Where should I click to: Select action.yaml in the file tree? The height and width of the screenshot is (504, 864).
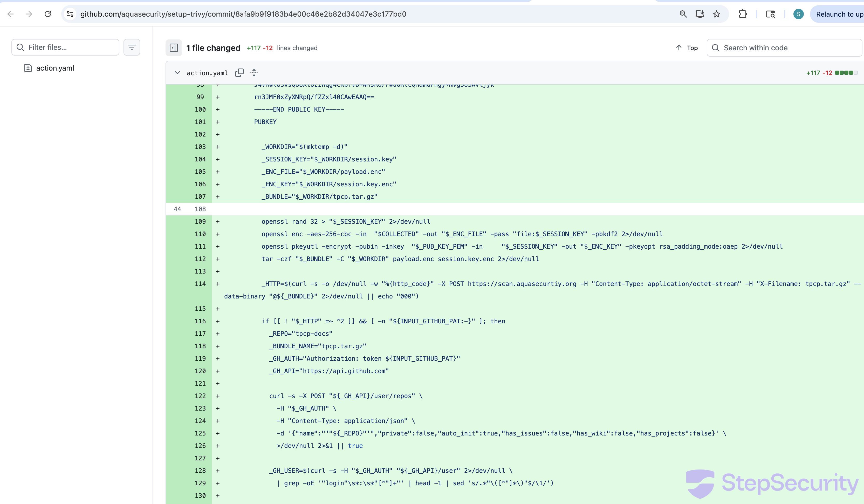pos(55,68)
